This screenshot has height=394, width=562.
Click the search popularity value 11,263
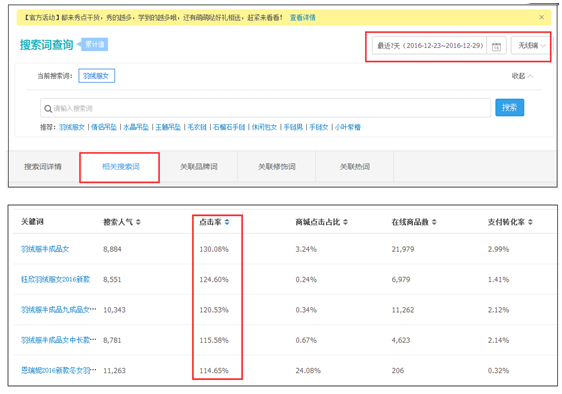tap(114, 371)
